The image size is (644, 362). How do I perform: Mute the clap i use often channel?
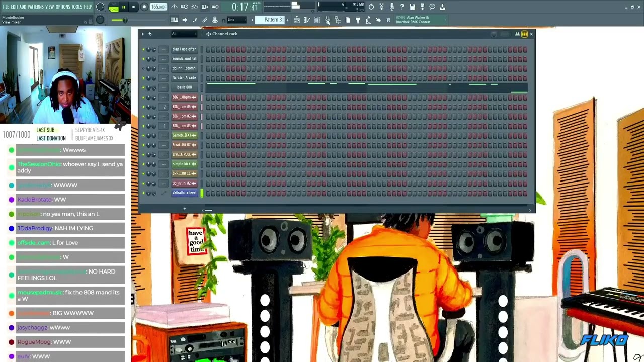click(143, 49)
